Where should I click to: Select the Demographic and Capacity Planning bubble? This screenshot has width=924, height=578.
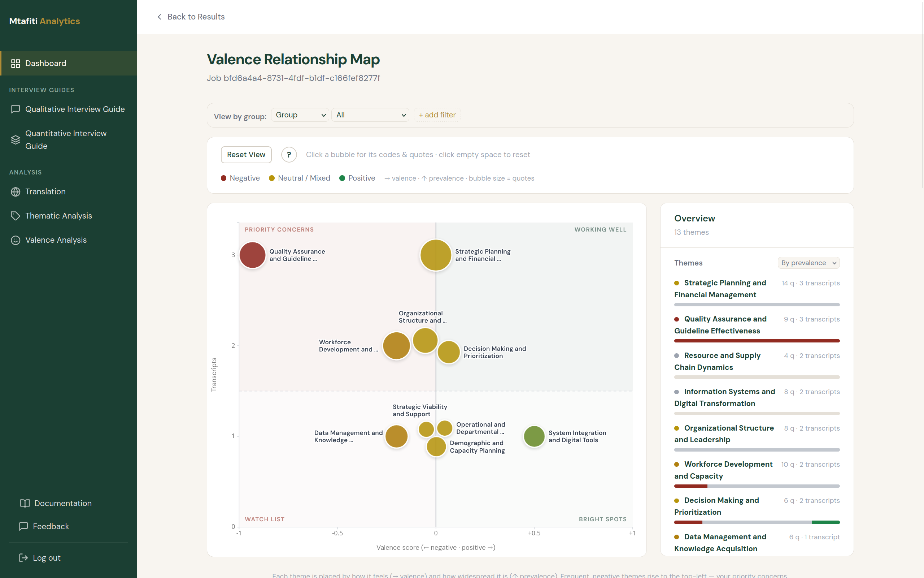click(x=436, y=447)
